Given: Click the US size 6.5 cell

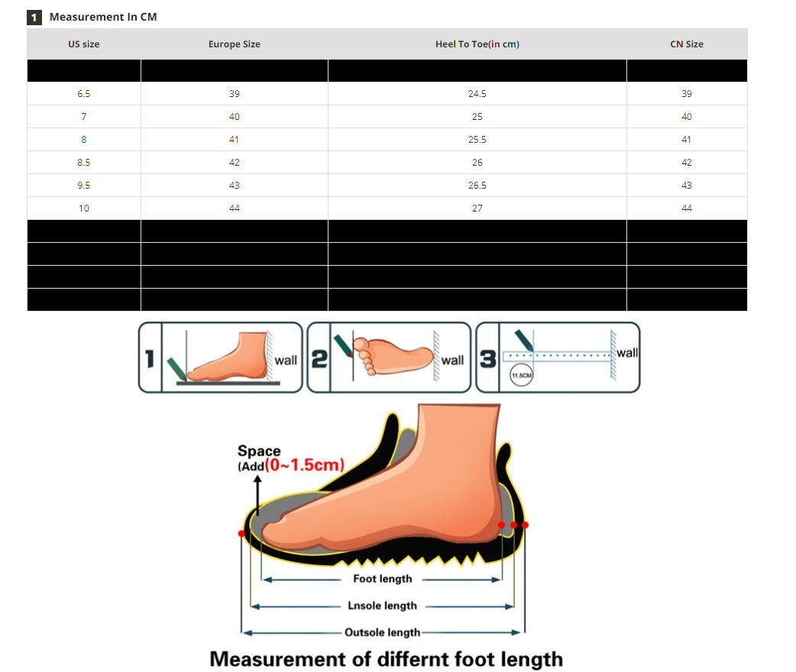Looking at the screenshot, I should pos(84,94).
